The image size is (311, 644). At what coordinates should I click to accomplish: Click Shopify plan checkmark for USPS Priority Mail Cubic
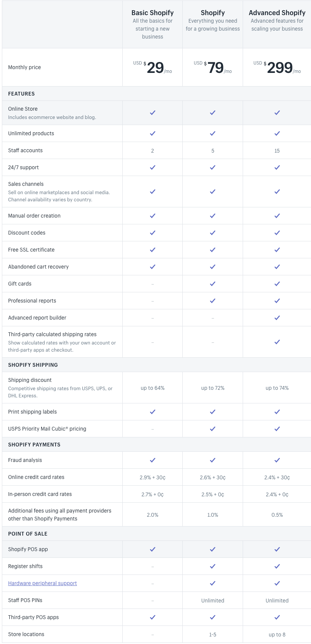coord(213,429)
